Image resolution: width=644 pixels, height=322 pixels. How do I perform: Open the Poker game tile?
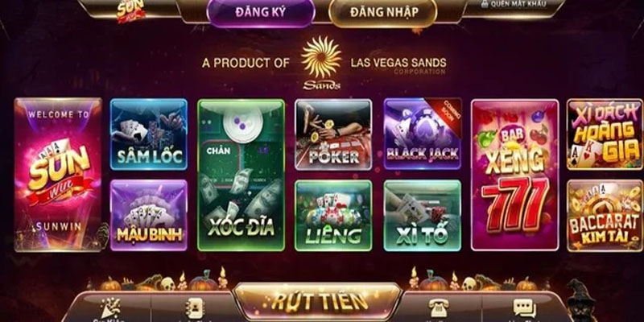pos(333,134)
